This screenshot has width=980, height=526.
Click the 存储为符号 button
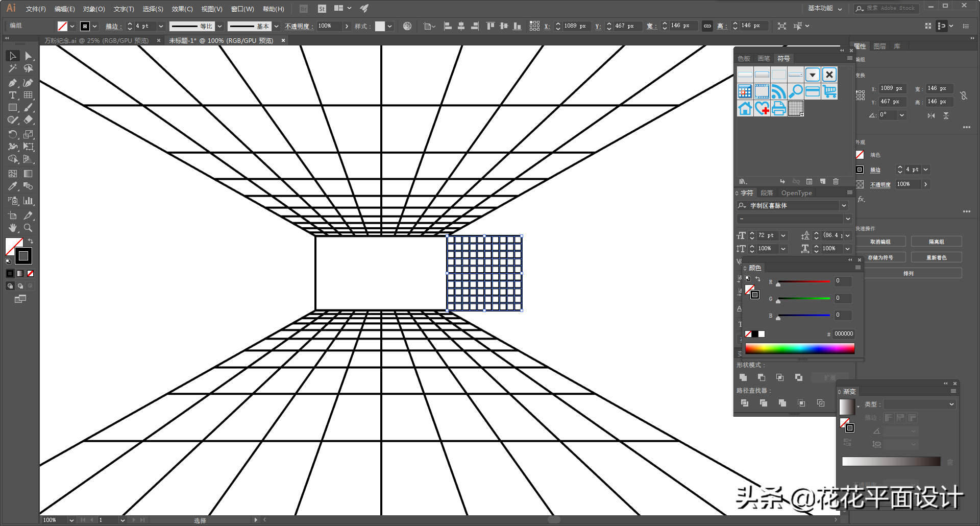tap(880, 257)
